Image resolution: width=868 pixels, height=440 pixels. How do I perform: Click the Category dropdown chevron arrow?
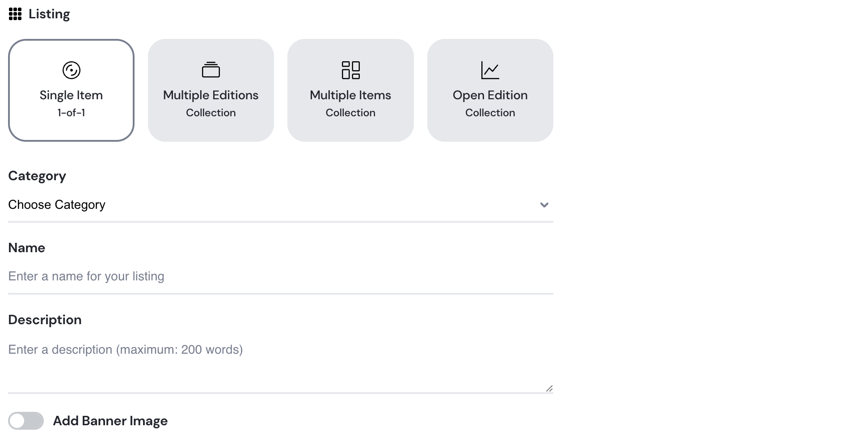coord(544,205)
